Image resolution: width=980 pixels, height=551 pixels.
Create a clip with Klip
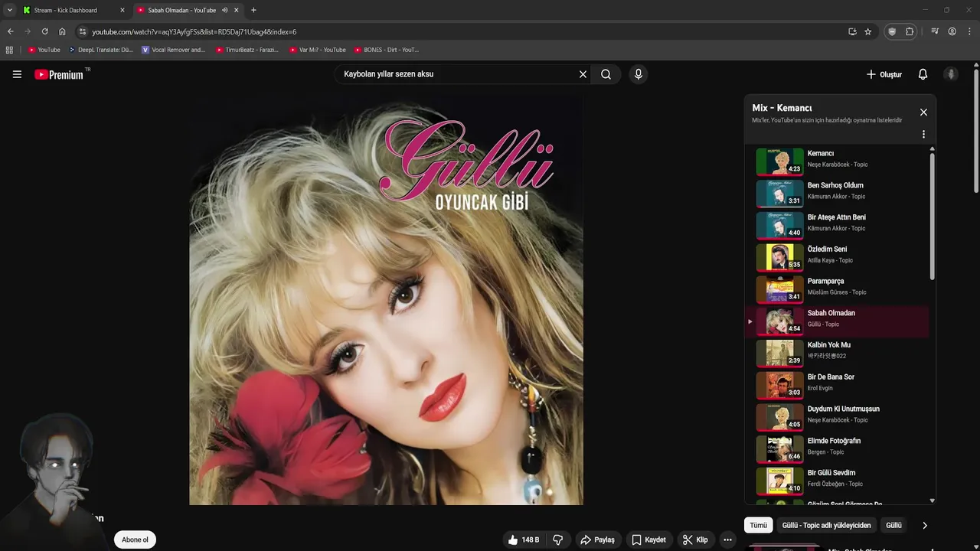pyautogui.click(x=695, y=540)
